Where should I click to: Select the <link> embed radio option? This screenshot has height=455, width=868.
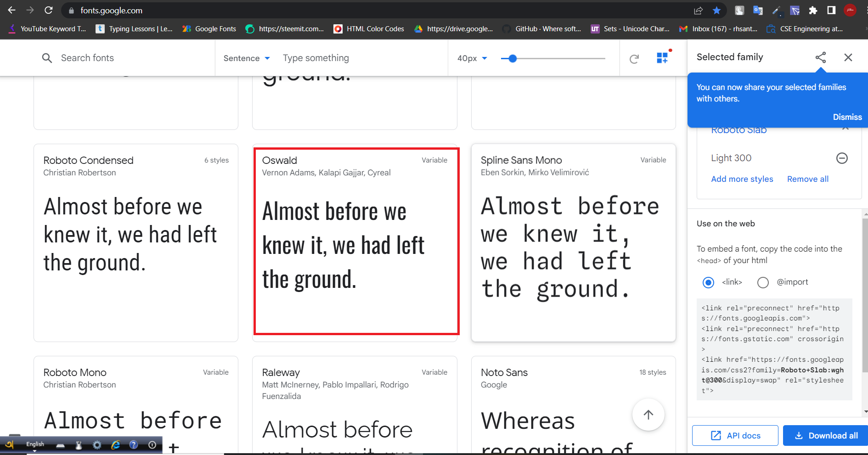coord(709,282)
